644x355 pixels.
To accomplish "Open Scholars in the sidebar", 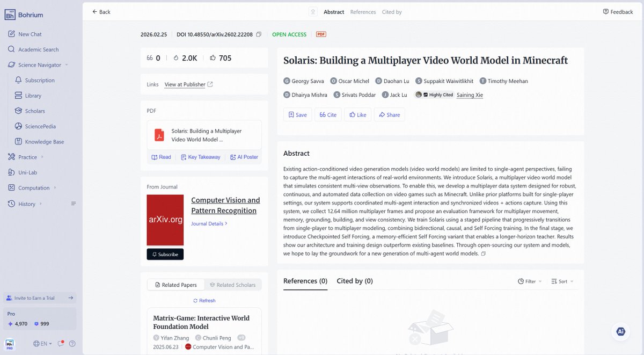I will click(x=30, y=111).
